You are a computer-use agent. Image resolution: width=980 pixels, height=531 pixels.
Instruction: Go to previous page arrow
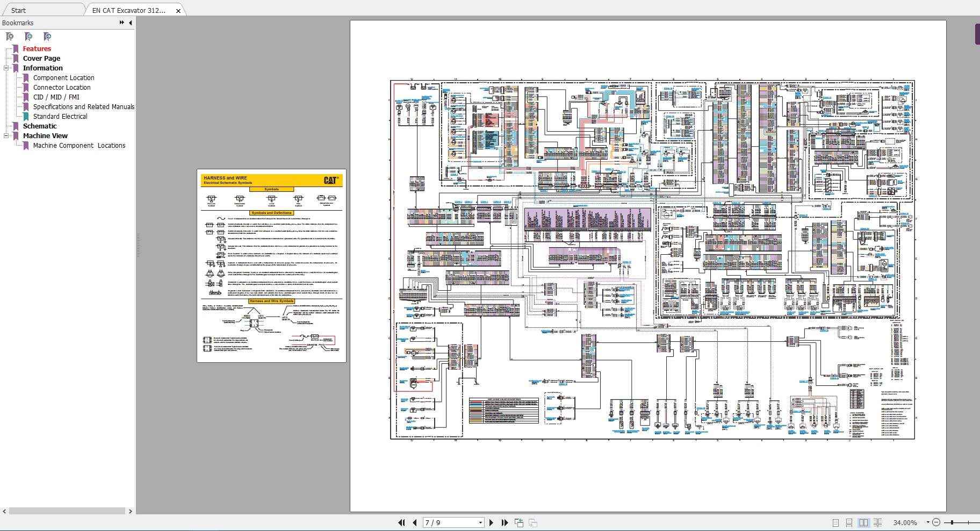414,522
